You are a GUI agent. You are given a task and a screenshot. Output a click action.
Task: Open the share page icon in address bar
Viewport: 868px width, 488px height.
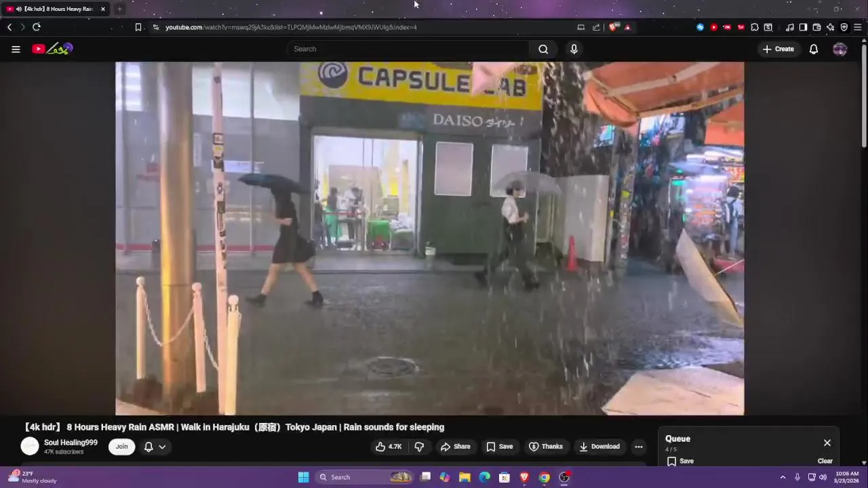[x=596, y=27]
